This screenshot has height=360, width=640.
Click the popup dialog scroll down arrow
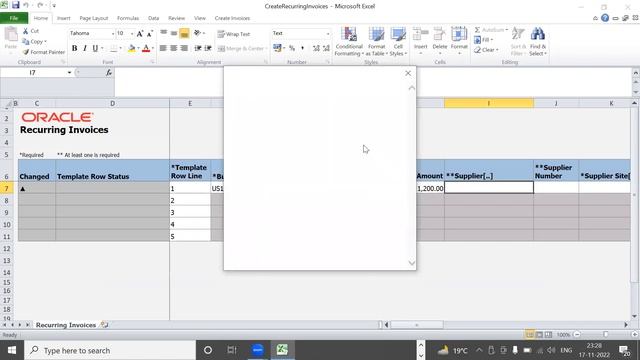(412, 263)
